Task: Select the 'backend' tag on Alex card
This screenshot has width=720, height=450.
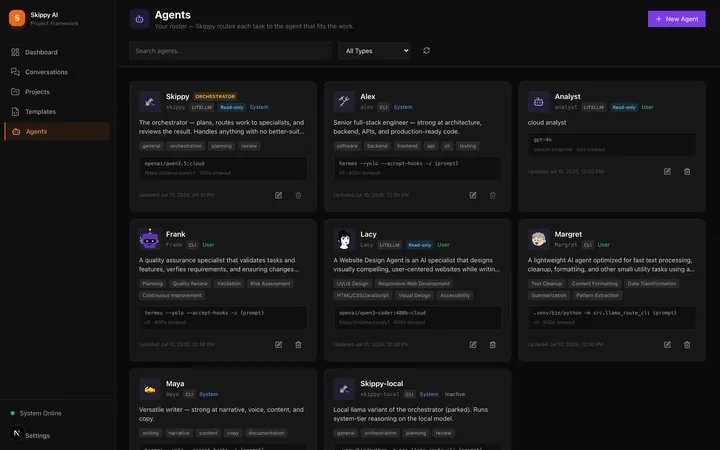Action: 377,146
